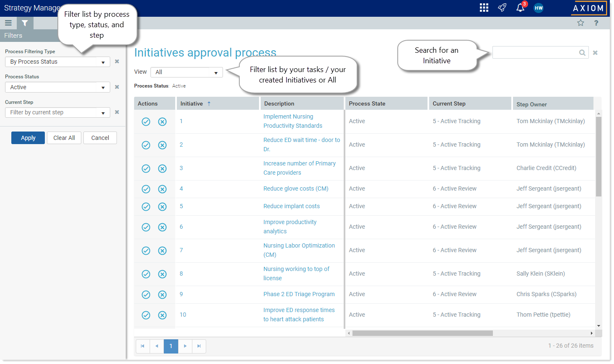614x364 pixels.
Task: Open the notifications bell with 3 alerts
Action: [520, 8]
